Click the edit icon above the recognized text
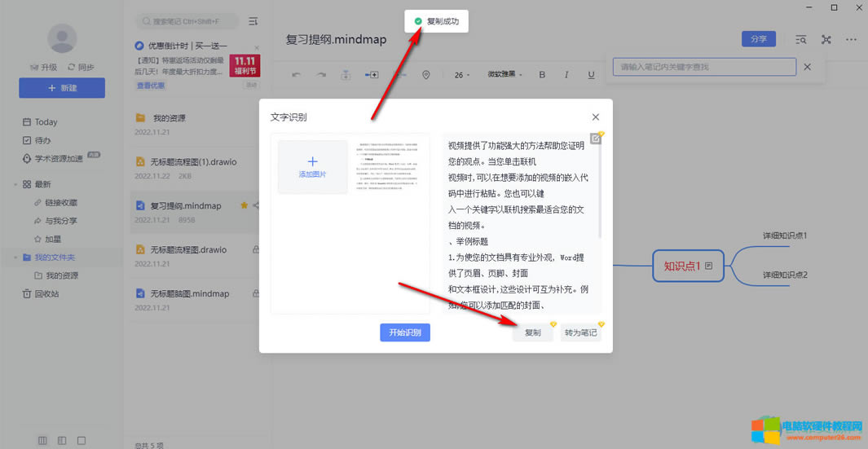The height and width of the screenshot is (449, 868). [x=596, y=139]
